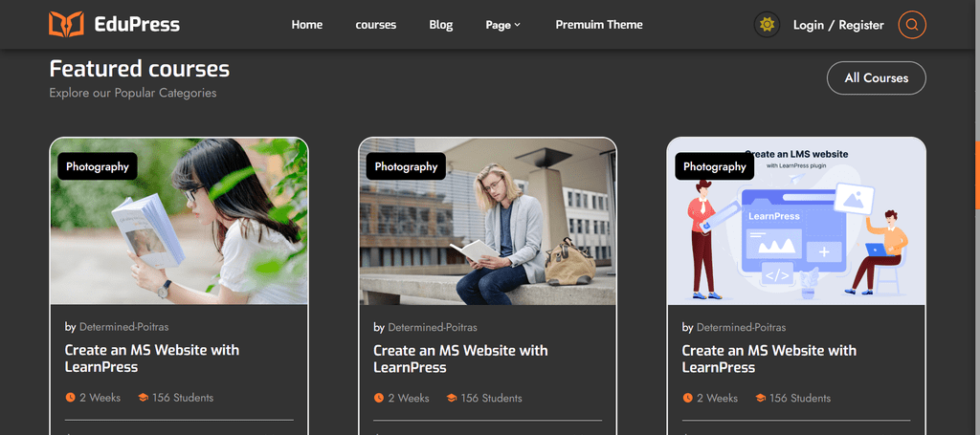Screen dimensions: 980x435
Task: Click author Determined-Poitras on third card
Action: pyautogui.click(x=742, y=326)
